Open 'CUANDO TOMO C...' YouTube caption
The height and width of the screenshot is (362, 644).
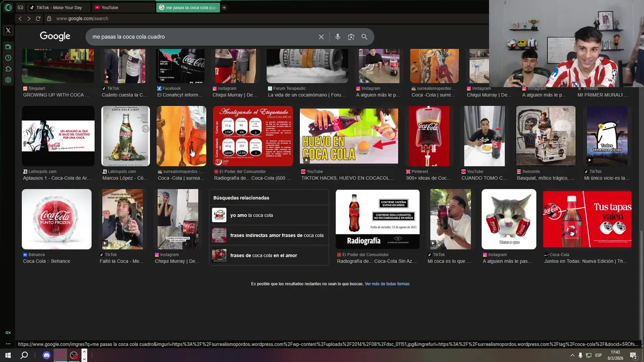(484, 178)
